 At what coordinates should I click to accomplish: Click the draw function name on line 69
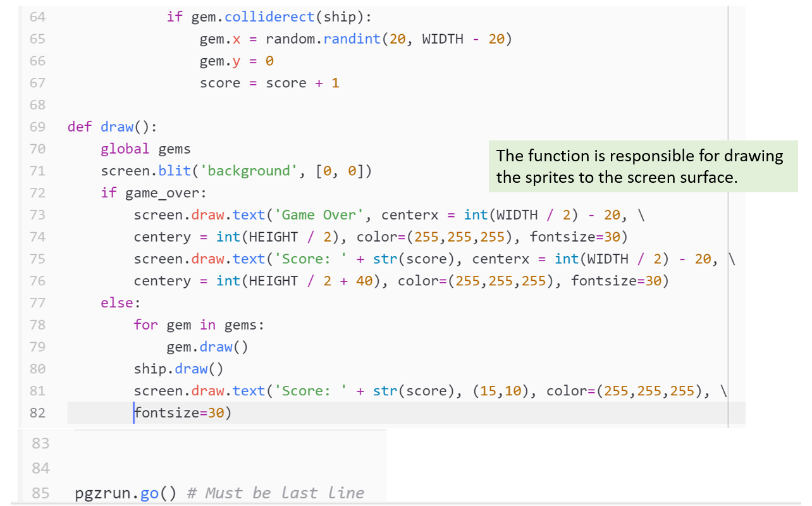click(x=116, y=126)
